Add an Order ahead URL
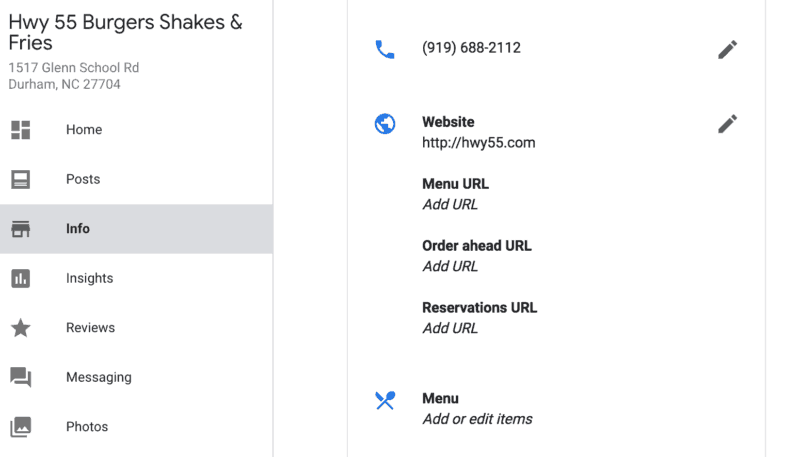This screenshot has height=457, width=800. [x=450, y=267]
